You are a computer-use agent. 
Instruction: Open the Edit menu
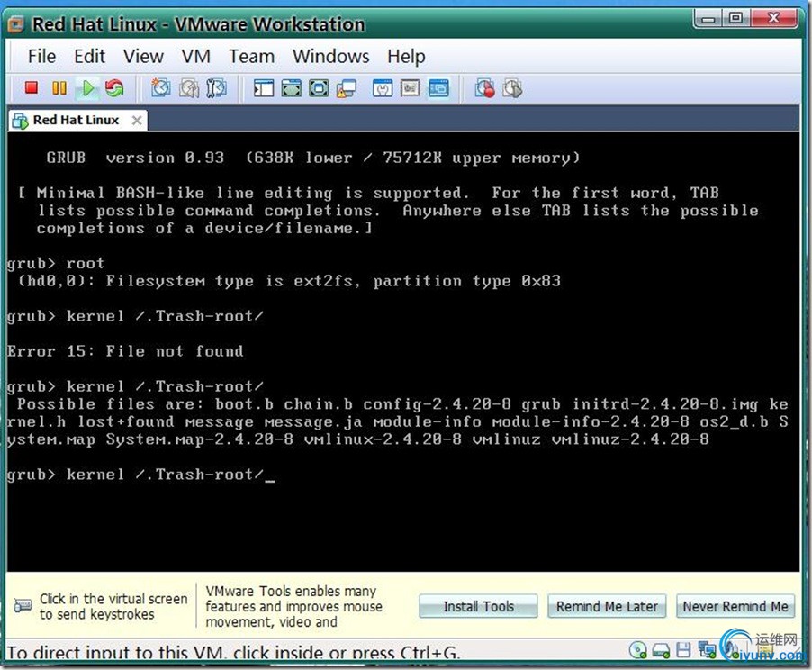pyautogui.click(x=90, y=56)
